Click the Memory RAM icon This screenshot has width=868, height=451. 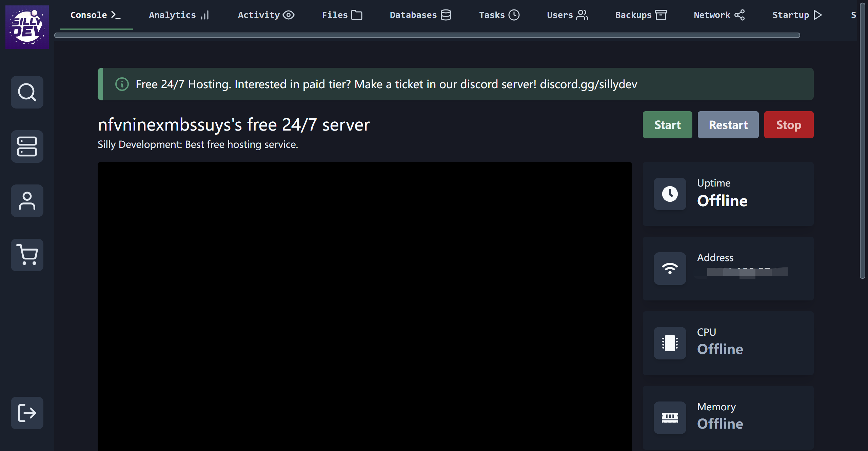pos(670,418)
